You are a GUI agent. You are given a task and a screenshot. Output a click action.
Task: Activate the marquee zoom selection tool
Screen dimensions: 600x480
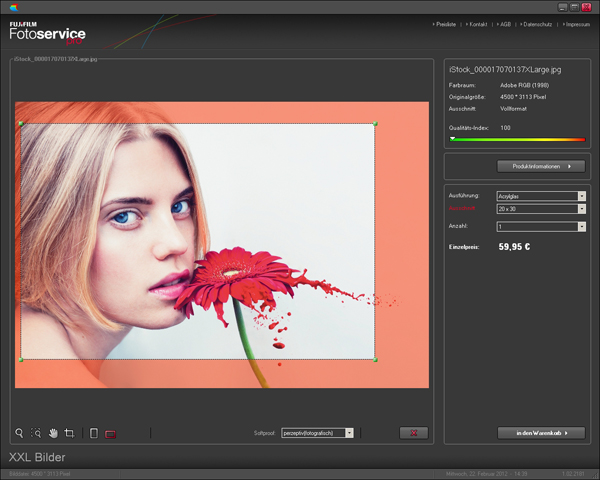tap(36, 433)
